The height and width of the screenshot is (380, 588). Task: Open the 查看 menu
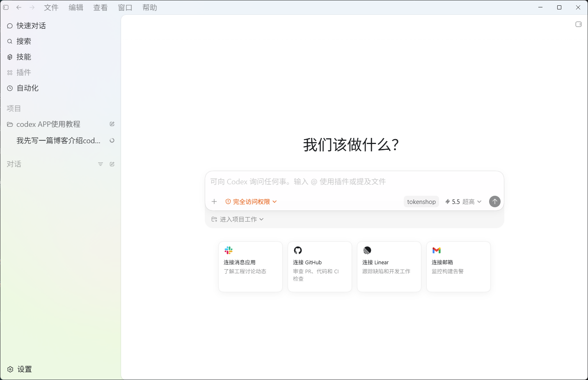[x=101, y=7]
